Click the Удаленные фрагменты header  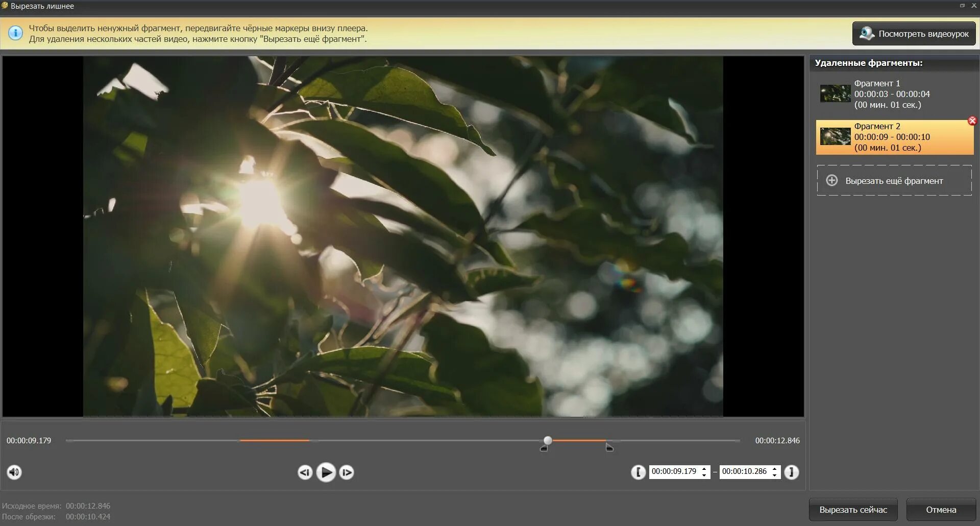[x=869, y=63]
